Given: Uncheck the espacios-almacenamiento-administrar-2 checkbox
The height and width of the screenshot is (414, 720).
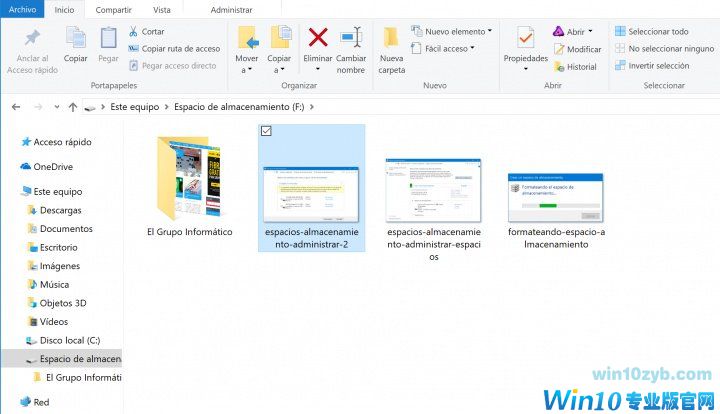Looking at the screenshot, I should coord(266,131).
